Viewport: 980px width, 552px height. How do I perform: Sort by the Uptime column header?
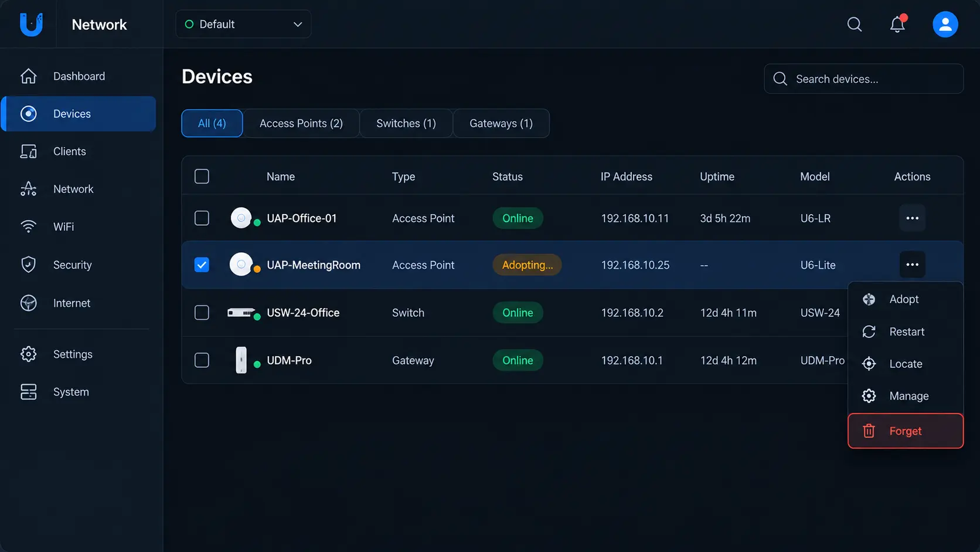717,177
